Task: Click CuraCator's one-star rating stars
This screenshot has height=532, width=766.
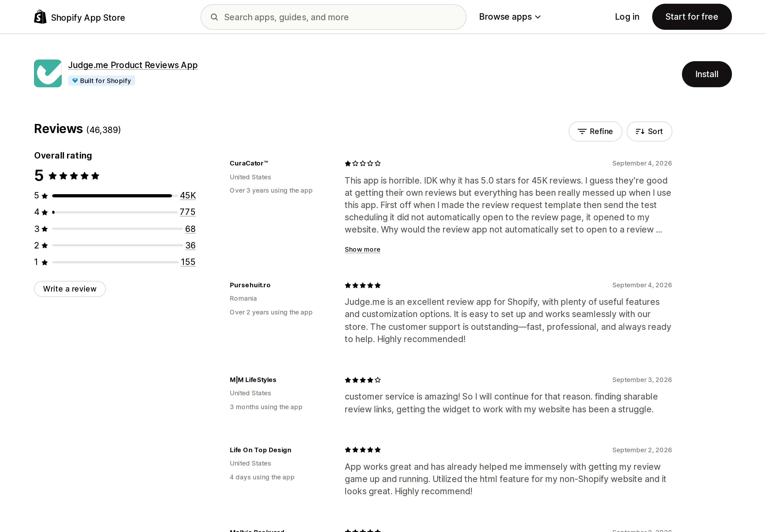Action: 363,163
